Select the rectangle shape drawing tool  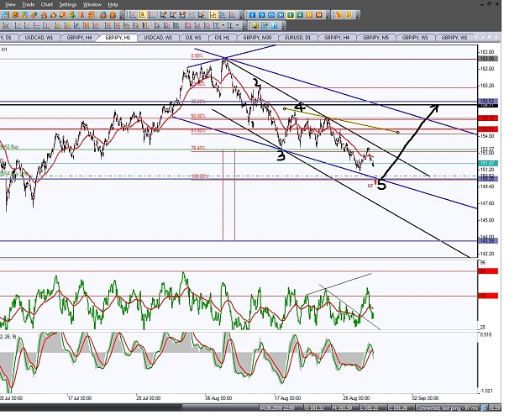click(x=188, y=25)
